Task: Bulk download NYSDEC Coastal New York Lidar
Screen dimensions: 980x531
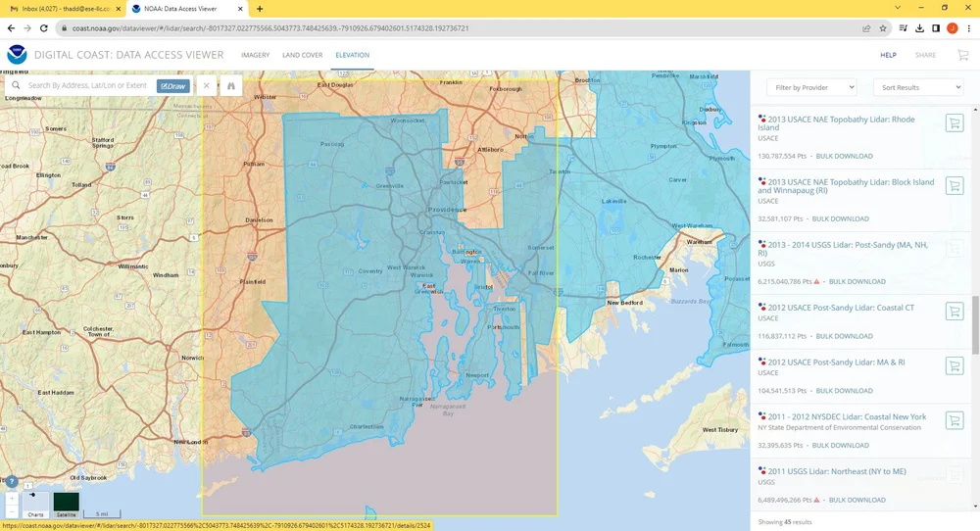Action: pos(840,446)
